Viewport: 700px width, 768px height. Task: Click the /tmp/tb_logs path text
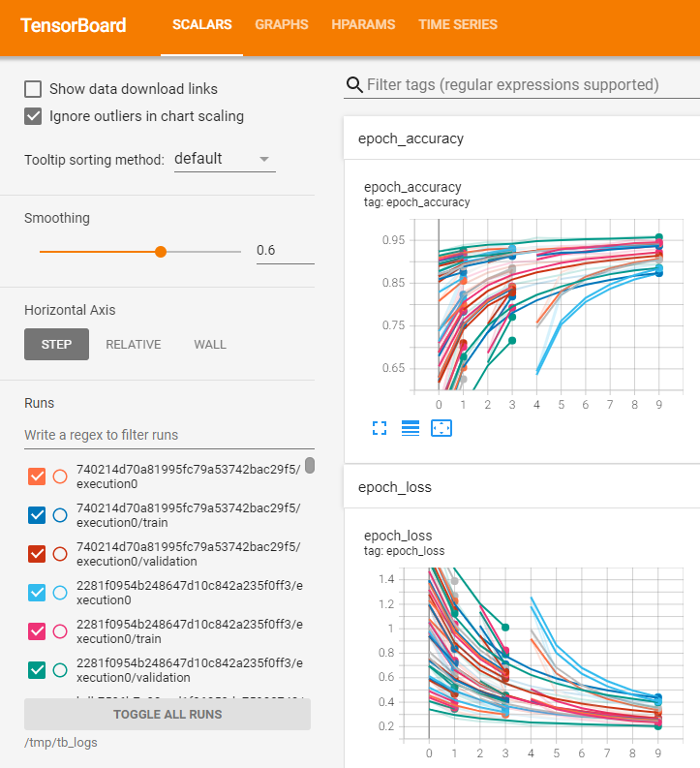coord(61,743)
